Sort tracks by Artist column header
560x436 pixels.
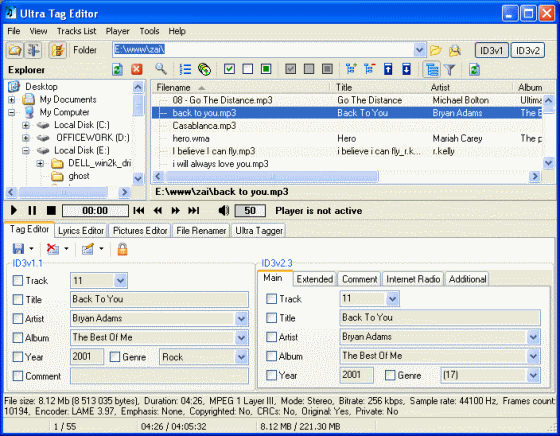tap(470, 87)
